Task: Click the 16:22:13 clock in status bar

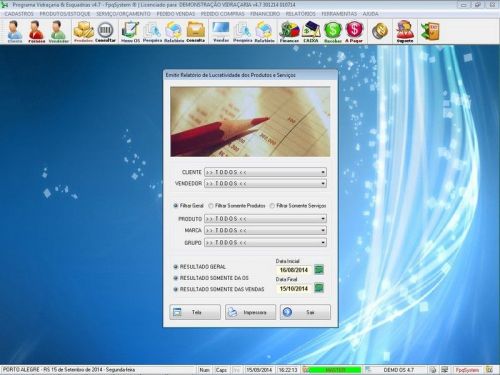Action: 288,370
